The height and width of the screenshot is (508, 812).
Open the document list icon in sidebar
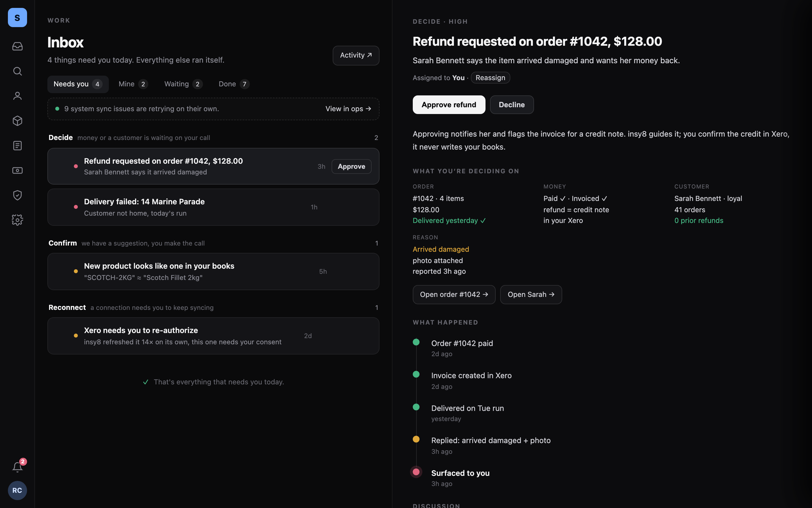pyautogui.click(x=17, y=146)
